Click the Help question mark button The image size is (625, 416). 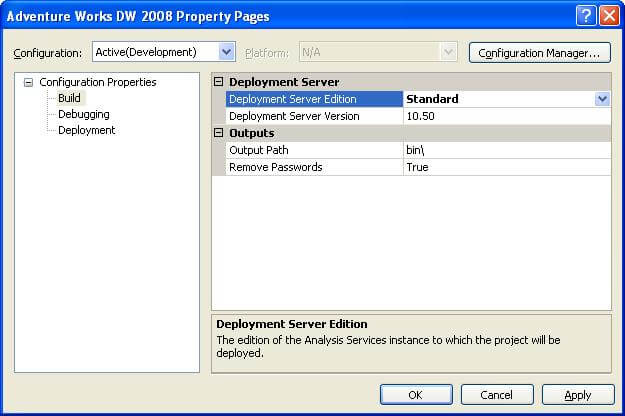click(586, 16)
